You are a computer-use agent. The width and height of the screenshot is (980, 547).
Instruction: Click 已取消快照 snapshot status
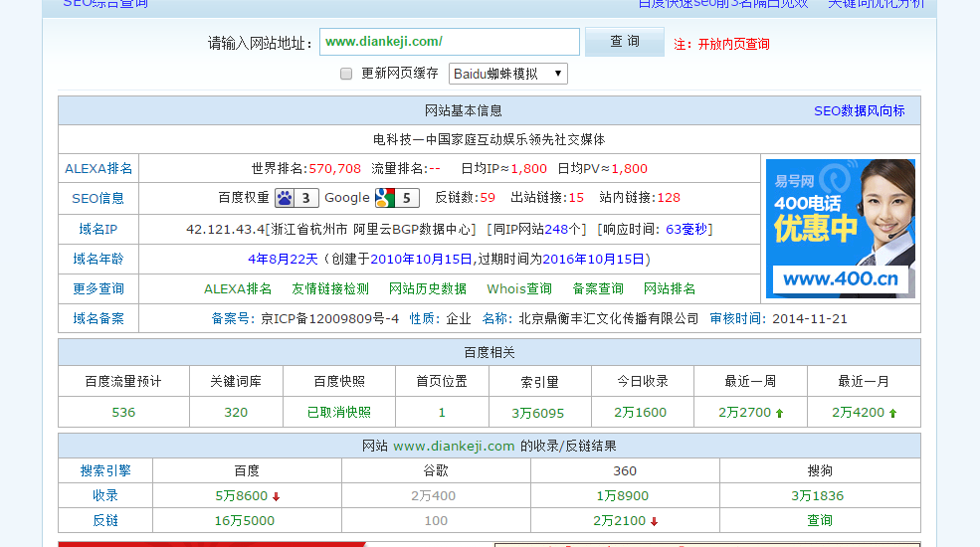tap(339, 413)
